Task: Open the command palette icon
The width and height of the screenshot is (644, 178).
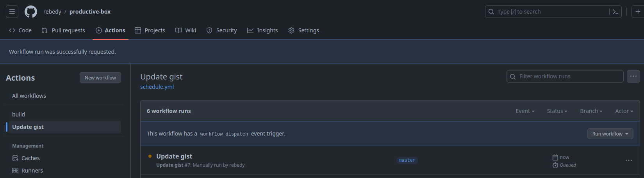Action: tap(615, 12)
